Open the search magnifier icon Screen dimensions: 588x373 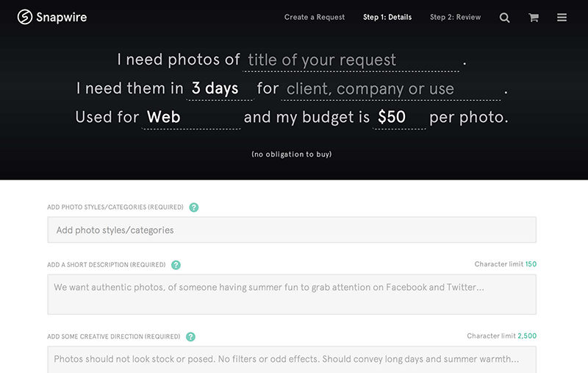click(504, 17)
